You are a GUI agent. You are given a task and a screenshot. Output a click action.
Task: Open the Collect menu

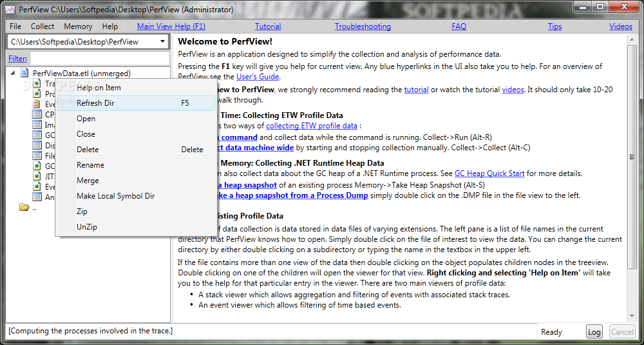click(x=43, y=26)
